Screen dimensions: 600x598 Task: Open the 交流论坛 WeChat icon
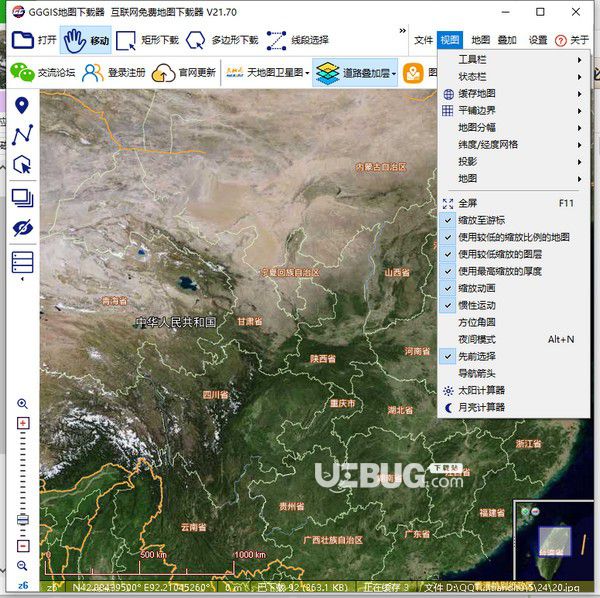pos(22,72)
